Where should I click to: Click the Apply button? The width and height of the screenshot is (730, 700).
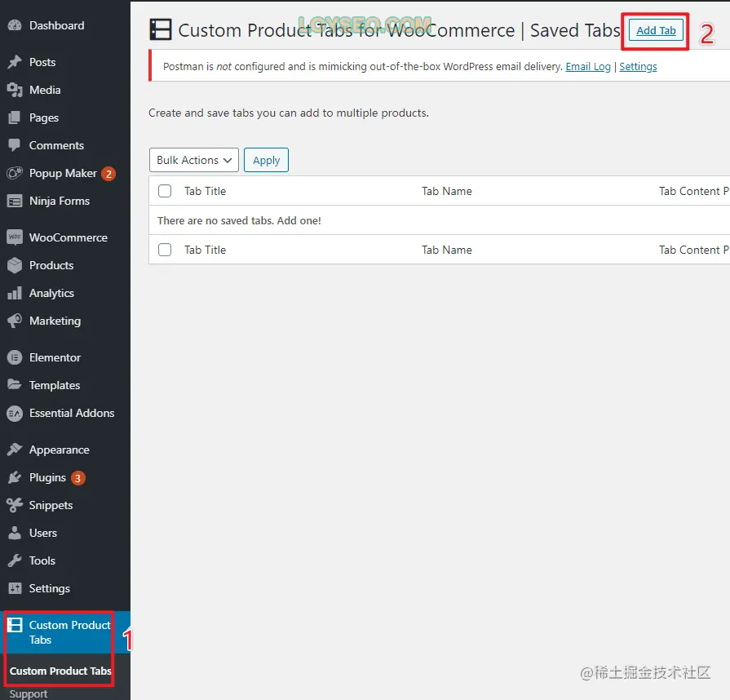(266, 160)
